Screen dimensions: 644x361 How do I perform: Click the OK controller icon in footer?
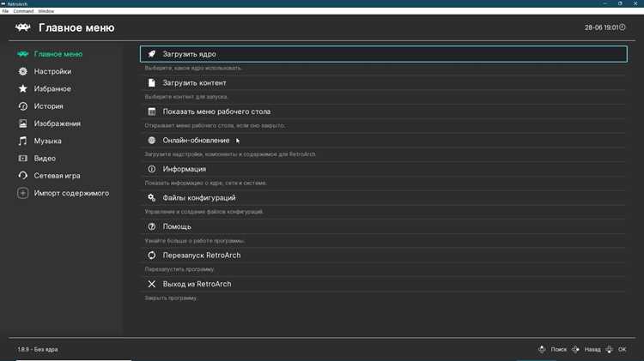click(609, 349)
